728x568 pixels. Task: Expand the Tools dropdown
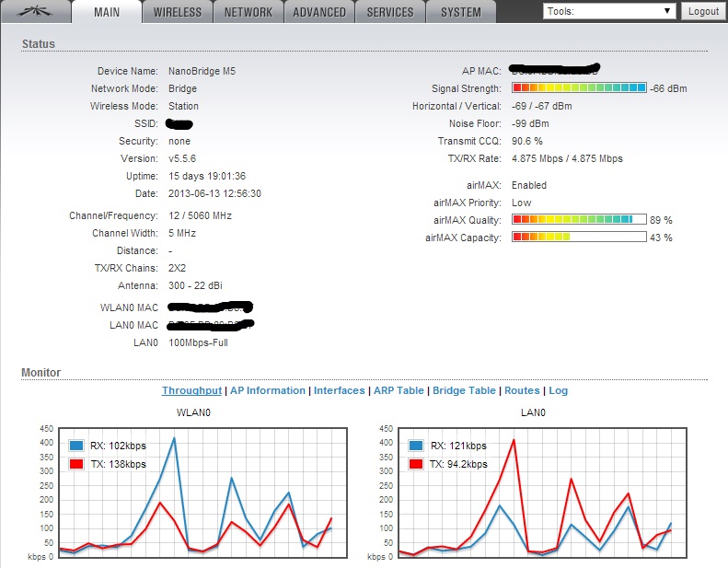point(608,11)
